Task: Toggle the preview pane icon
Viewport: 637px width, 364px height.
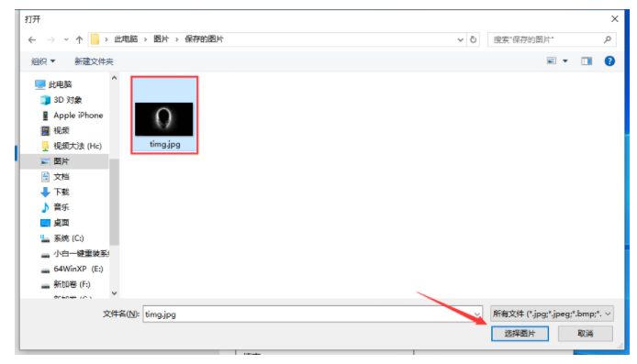Action: (587, 61)
